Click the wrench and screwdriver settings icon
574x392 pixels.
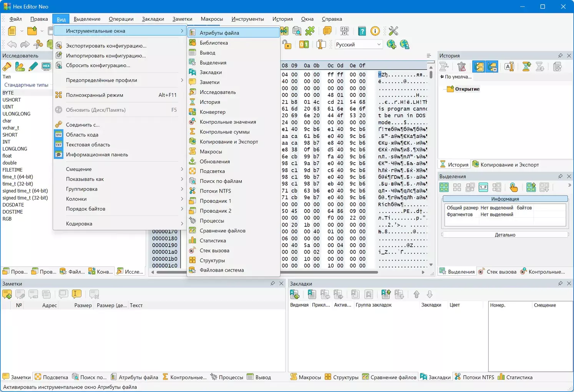tap(393, 31)
